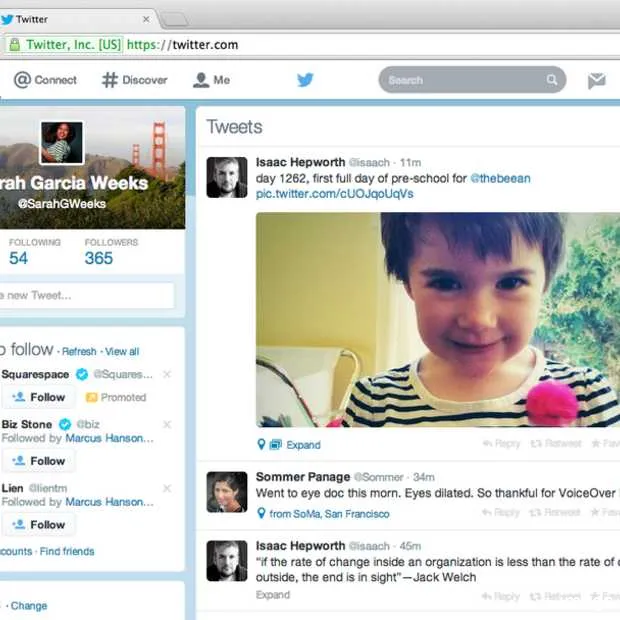Open Isaac Hepworth avatar on 11m tweet
The image size is (620, 620).
(x=227, y=177)
